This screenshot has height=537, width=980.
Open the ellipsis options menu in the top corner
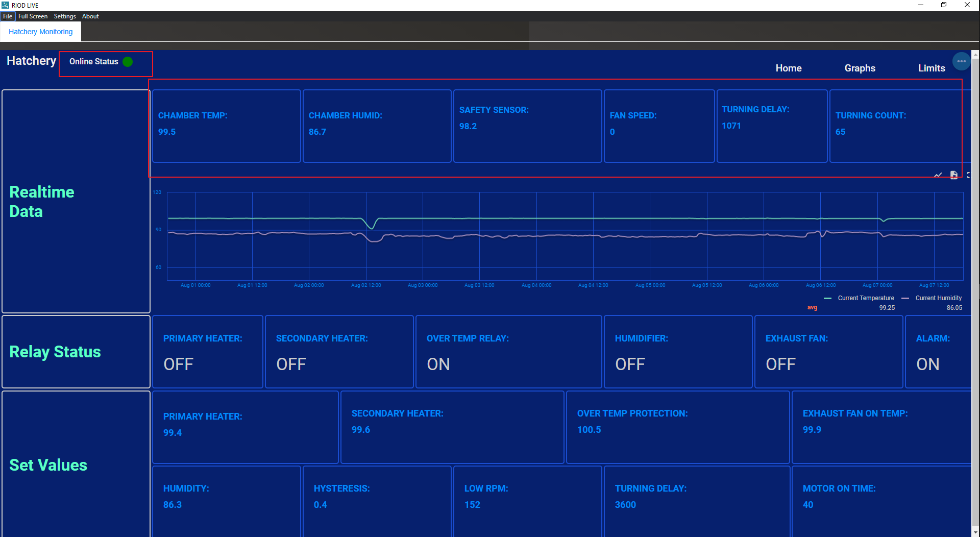tap(961, 61)
